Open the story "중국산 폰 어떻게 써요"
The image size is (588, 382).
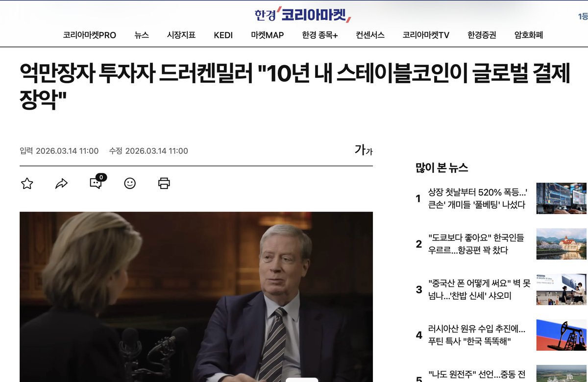tap(479, 289)
